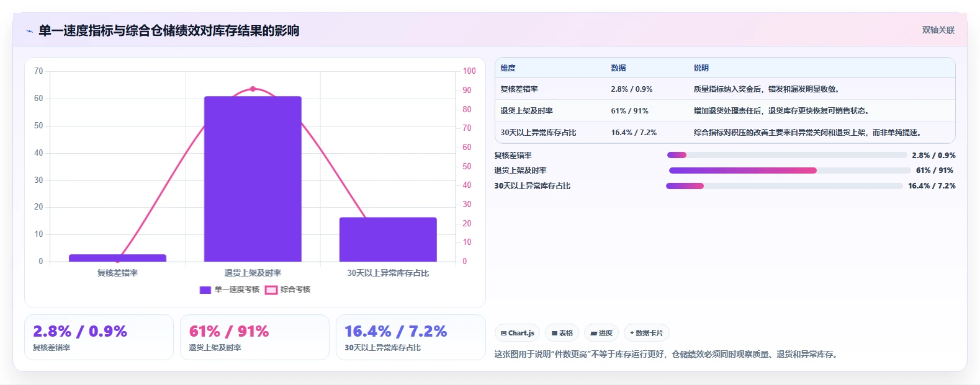
Task: Click the purple 30天以上异常库存占比 bar
Action: (388, 239)
